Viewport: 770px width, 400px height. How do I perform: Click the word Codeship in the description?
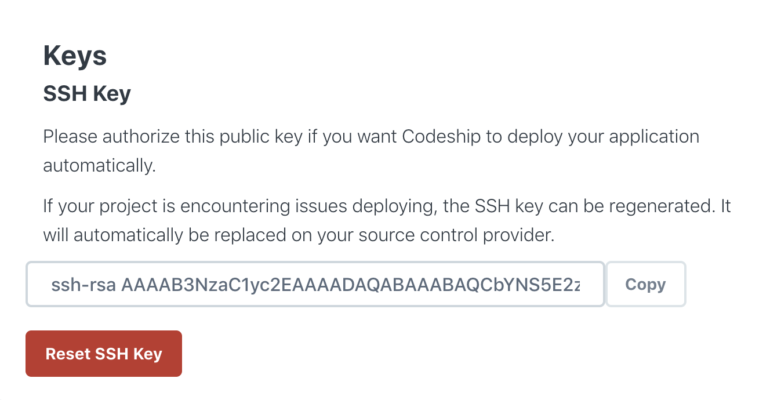441,136
